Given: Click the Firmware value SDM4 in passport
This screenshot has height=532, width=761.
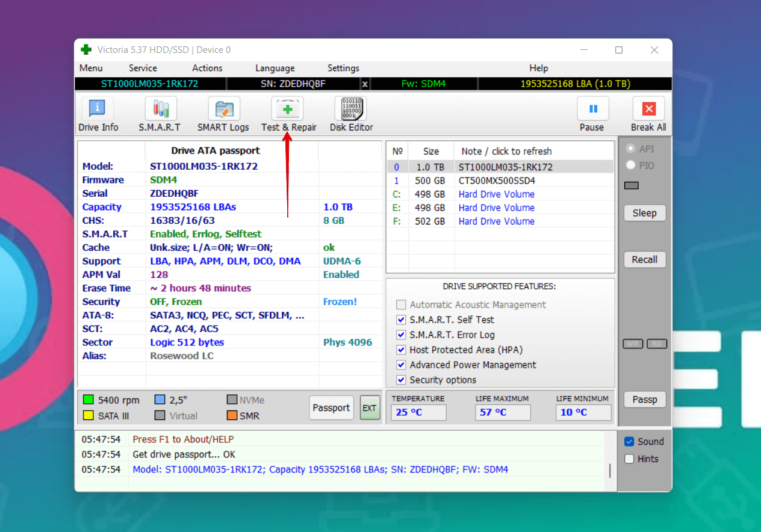Looking at the screenshot, I should (163, 180).
